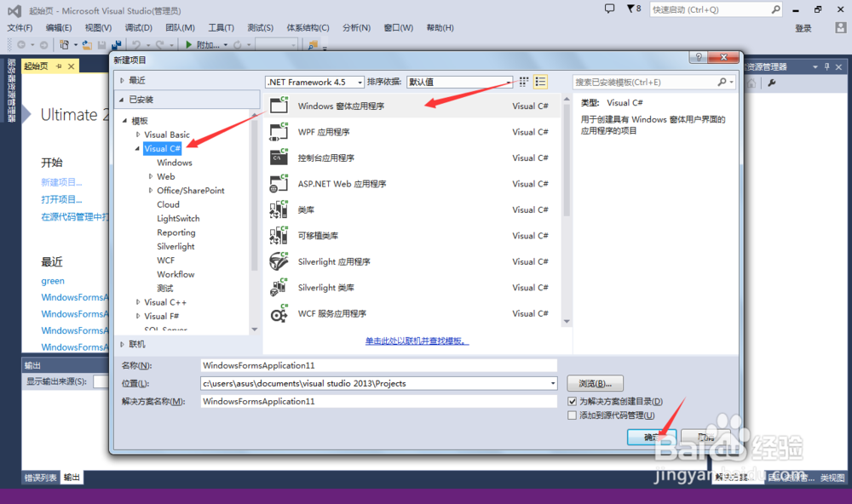Expand the Visual Basic tree node
This screenshot has height=504, width=852.
137,135
